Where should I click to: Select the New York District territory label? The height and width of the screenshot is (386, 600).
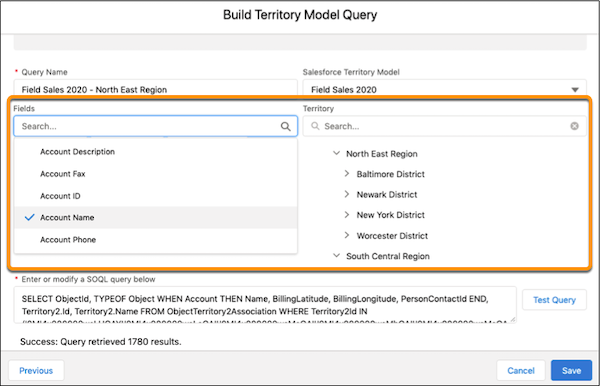click(391, 215)
